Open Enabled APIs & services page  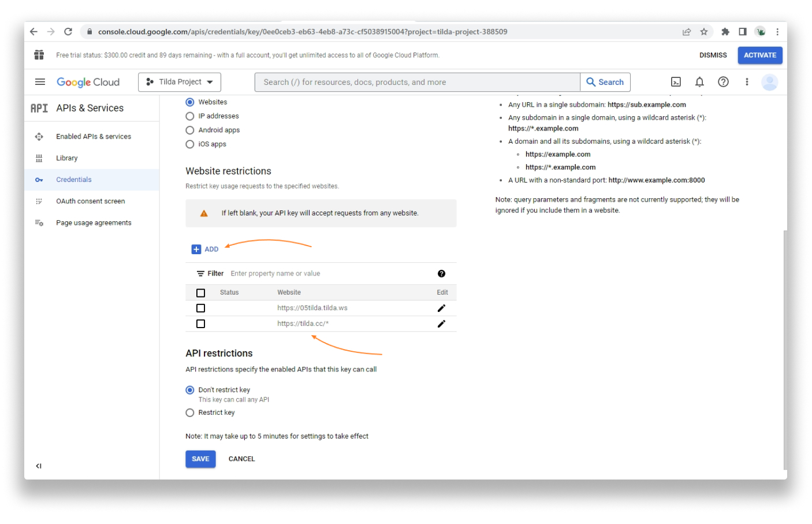tap(92, 137)
